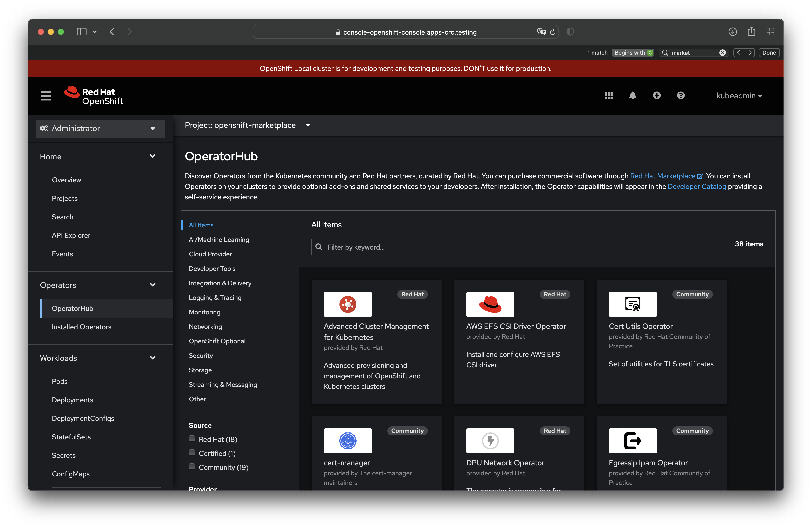Open Safari sidebar dropdown chevron

click(x=95, y=32)
